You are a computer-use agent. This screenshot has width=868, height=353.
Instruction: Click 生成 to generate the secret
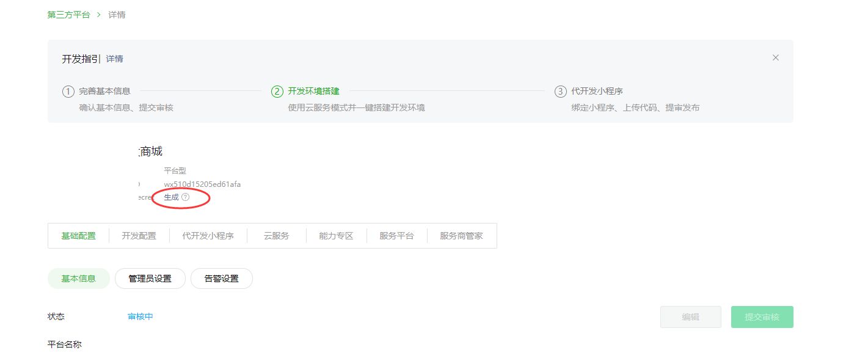pos(171,197)
